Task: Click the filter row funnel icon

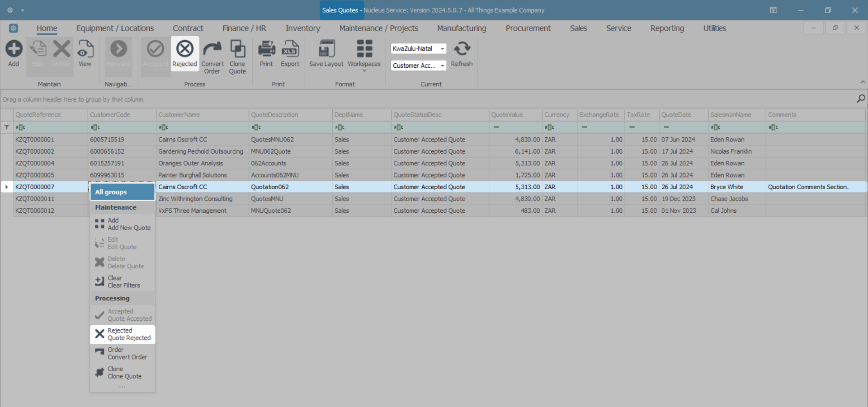Action: [7, 127]
